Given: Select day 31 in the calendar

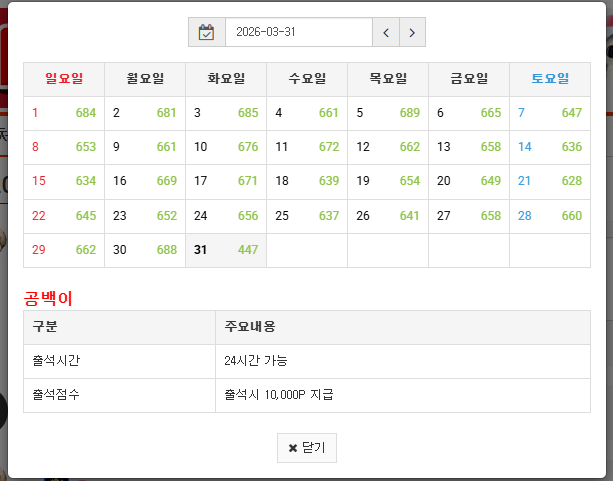Looking at the screenshot, I should (201, 250).
